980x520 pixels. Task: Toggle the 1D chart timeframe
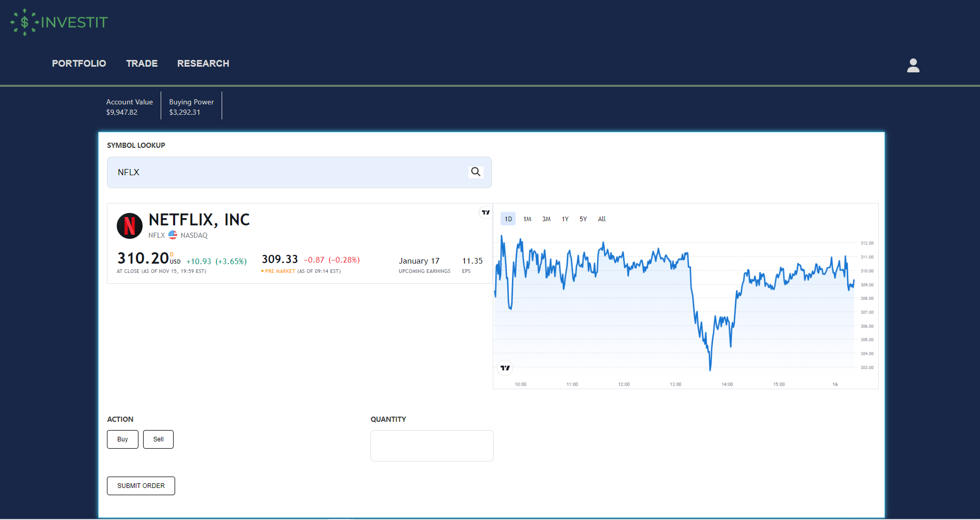[x=508, y=219]
